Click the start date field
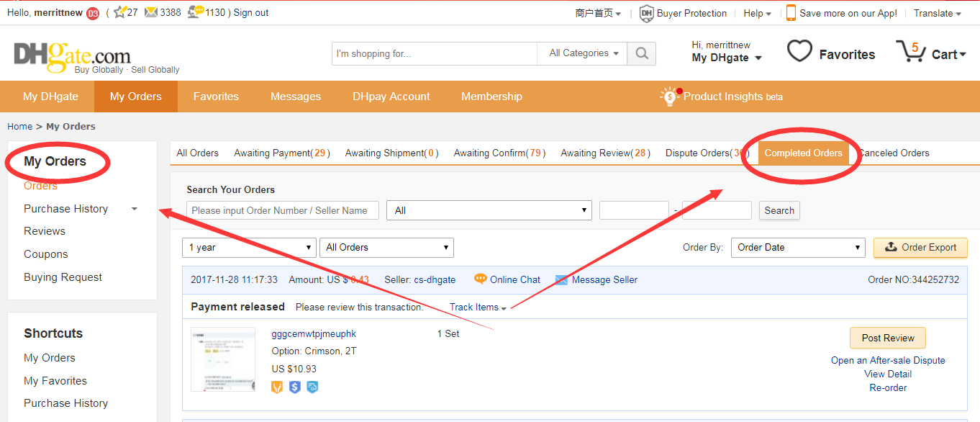The image size is (980, 422). click(x=634, y=210)
